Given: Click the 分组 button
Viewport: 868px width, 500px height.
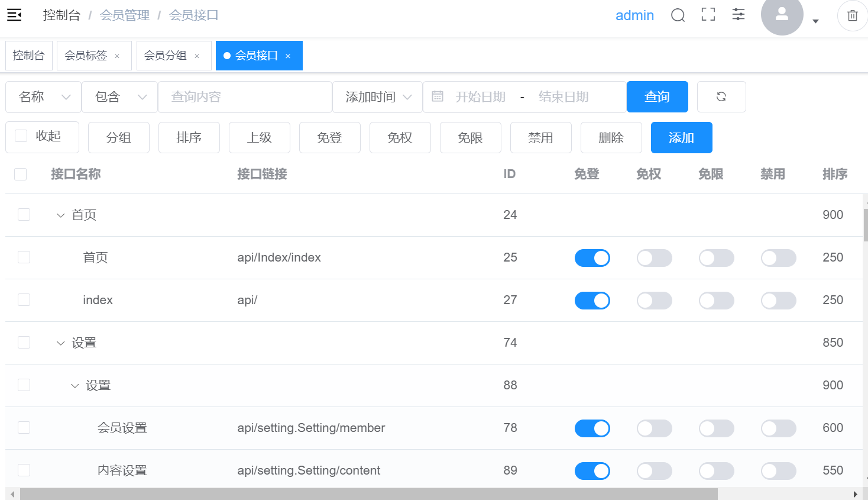Looking at the screenshot, I should click(118, 137).
